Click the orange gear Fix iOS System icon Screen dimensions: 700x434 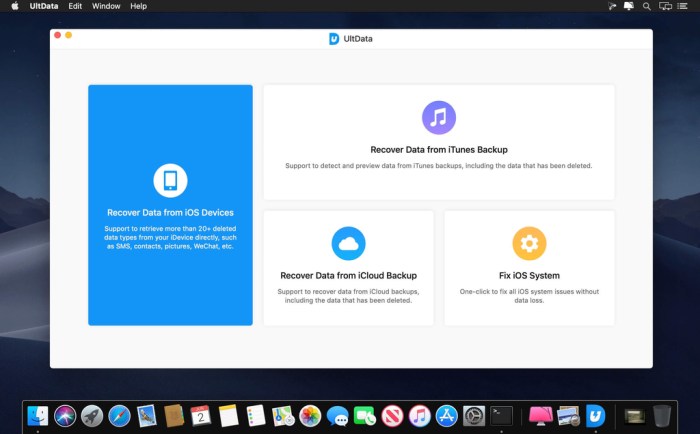pyautogui.click(x=529, y=243)
